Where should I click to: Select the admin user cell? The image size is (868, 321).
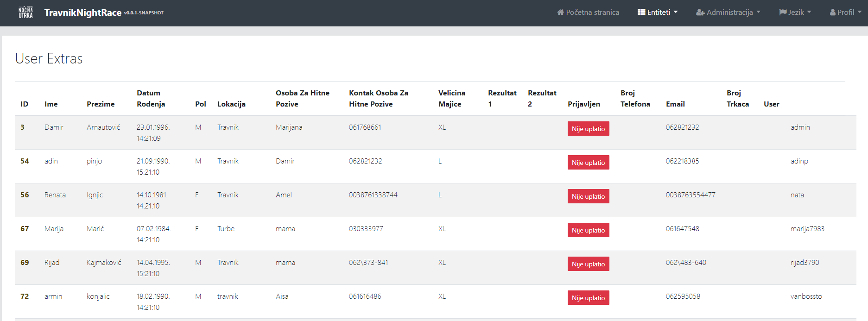[800, 127]
